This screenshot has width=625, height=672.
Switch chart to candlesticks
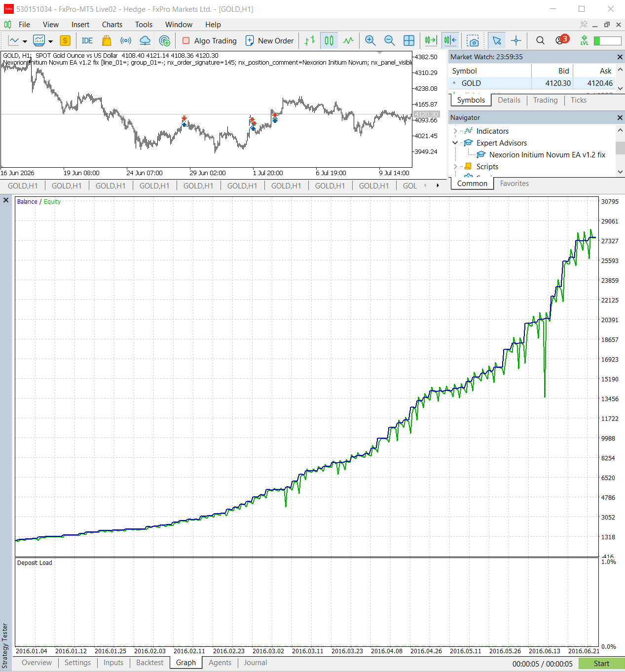pyautogui.click(x=329, y=41)
